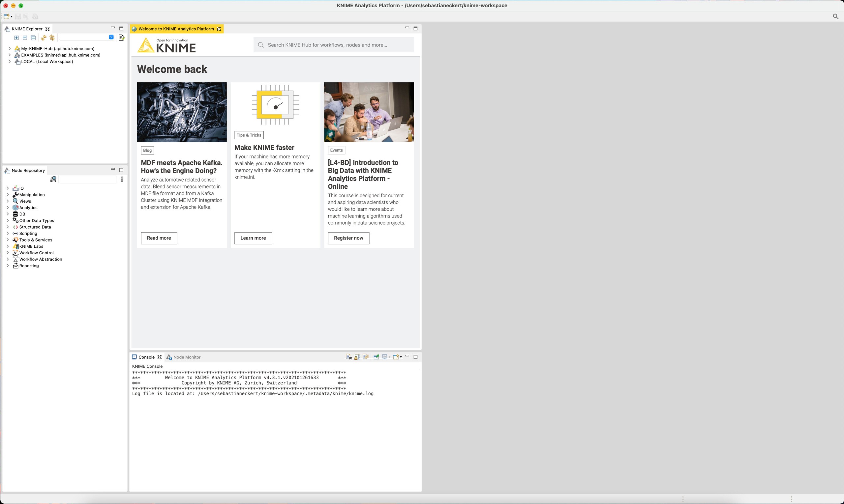Viewport: 844px width, 504px height.
Task: Open Introduction to Big Data event title
Action: 363,175
